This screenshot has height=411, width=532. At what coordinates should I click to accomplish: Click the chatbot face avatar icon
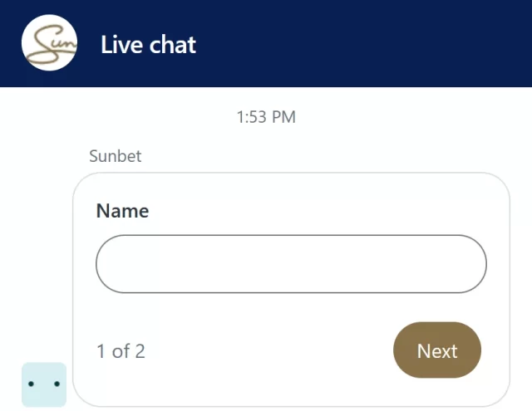(44, 384)
